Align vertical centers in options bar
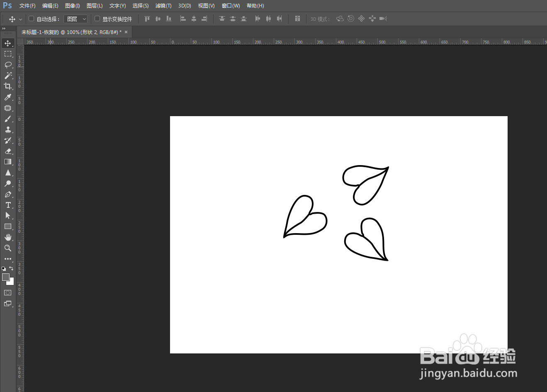This screenshot has height=392, width=547. point(158,19)
